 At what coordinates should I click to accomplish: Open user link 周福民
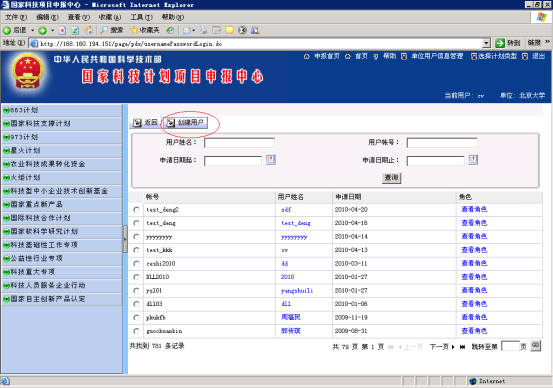(x=291, y=317)
